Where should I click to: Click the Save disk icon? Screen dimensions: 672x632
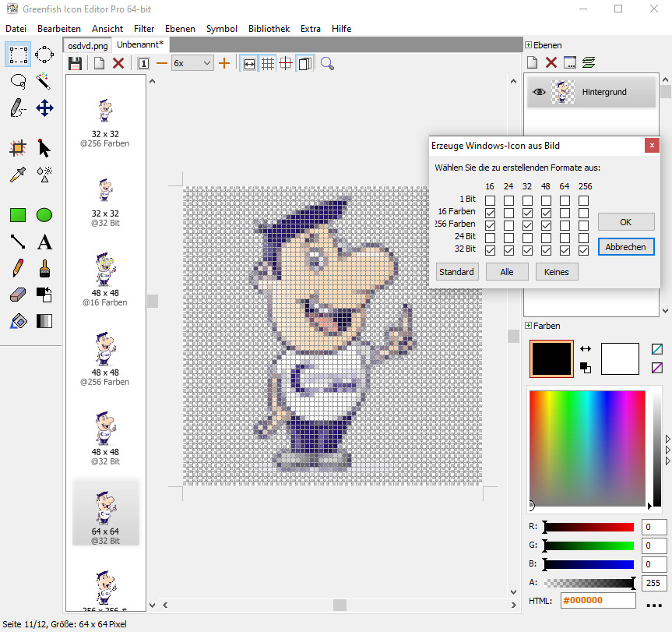pyautogui.click(x=75, y=63)
